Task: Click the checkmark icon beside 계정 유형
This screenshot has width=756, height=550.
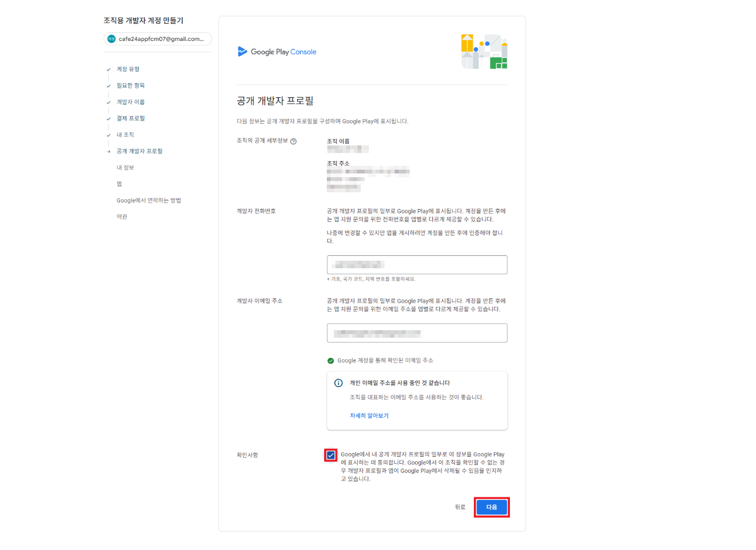Action: [x=109, y=69]
